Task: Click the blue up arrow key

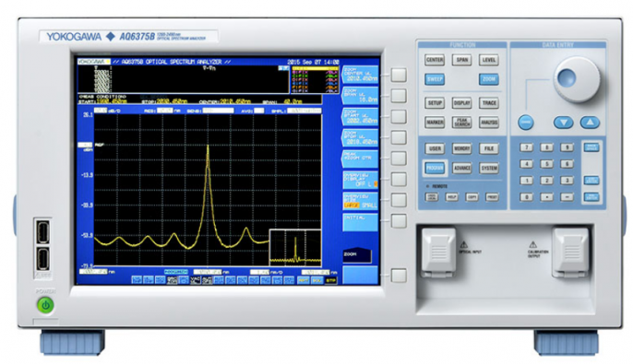Action: 590,123
